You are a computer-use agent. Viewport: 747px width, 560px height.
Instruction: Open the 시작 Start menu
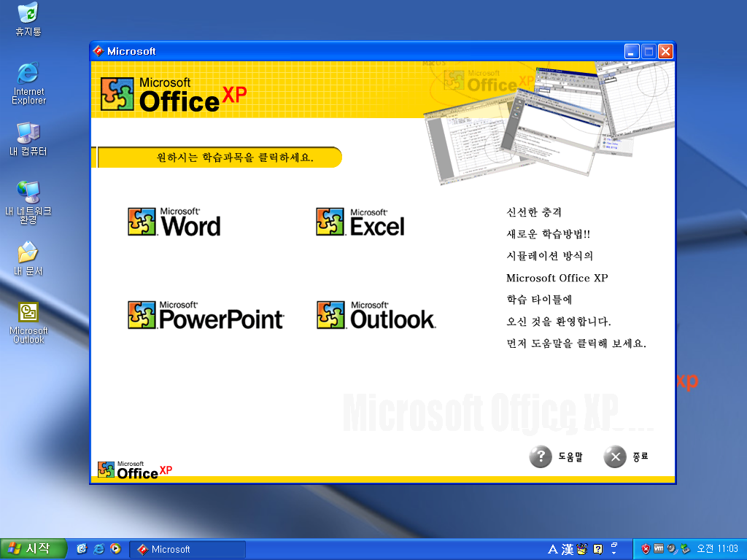[x=33, y=549]
